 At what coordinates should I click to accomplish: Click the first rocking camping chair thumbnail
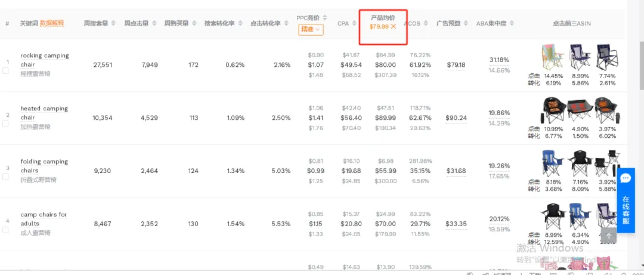pyautogui.click(x=550, y=58)
